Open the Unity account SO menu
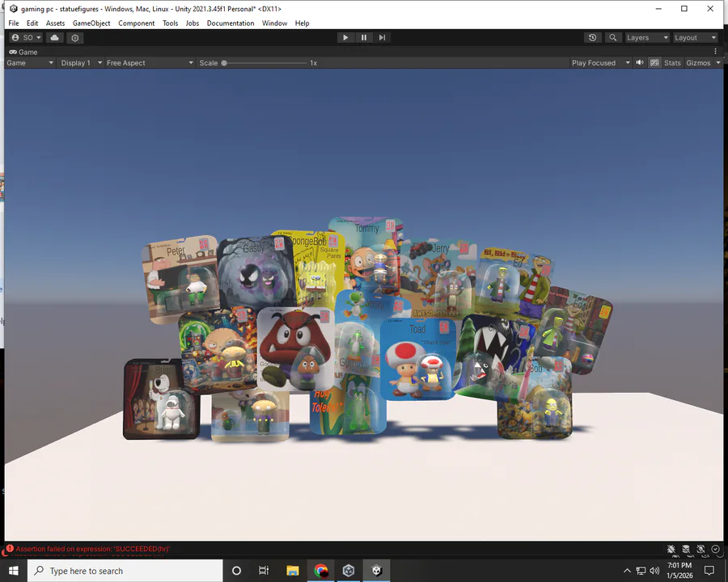Viewport: 728px width, 582px height. 26,38
